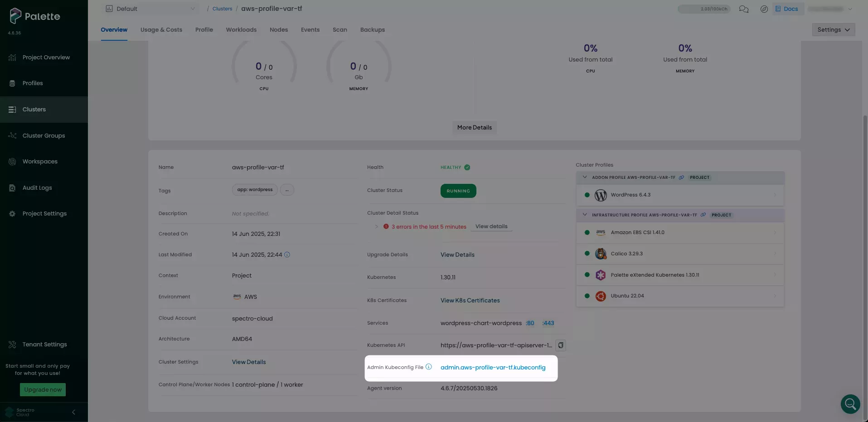Click the More Details button

[474, 128]
